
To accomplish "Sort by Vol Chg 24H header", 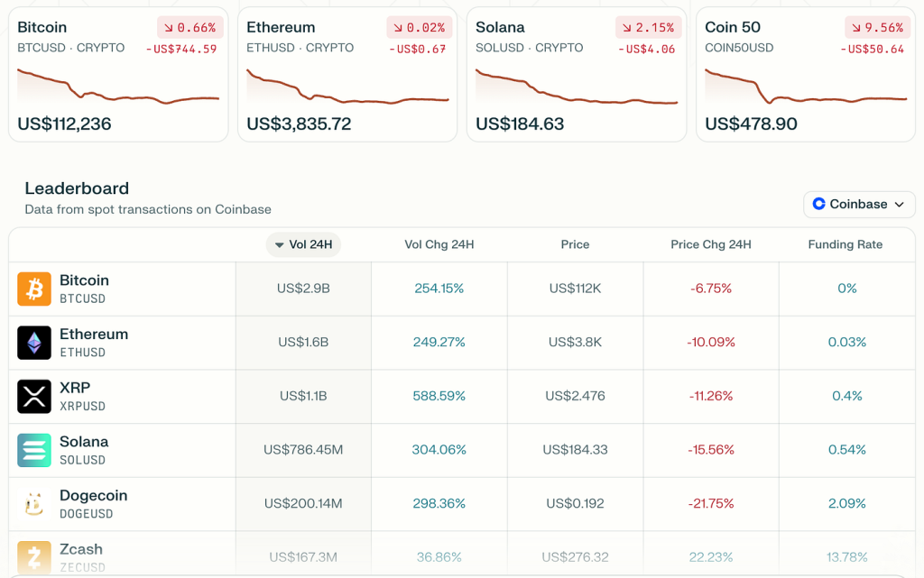I will [439, 244].
